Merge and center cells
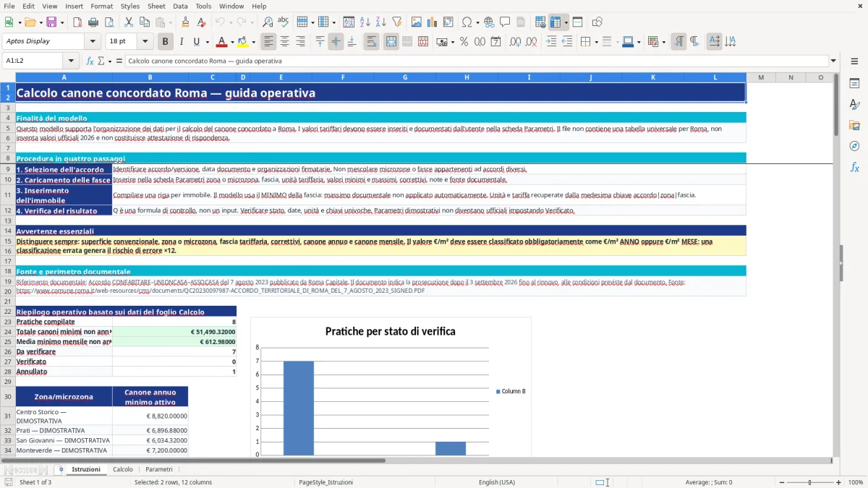 (x=391, y=42)
